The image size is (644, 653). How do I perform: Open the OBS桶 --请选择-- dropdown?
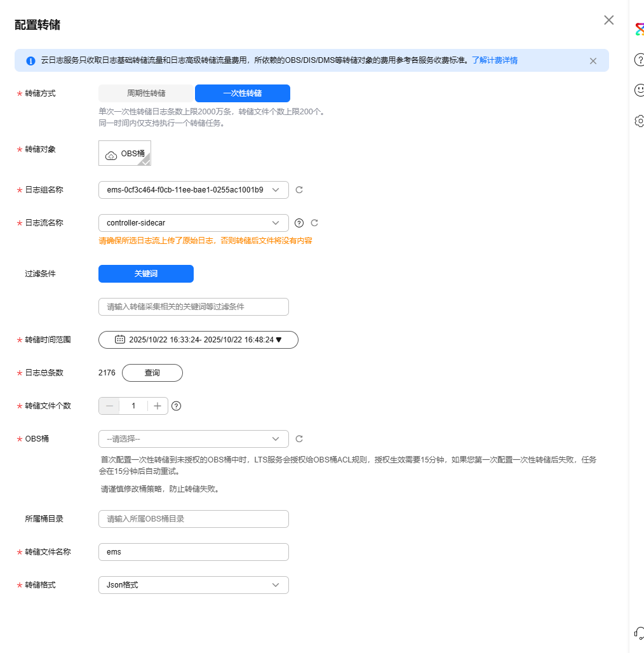coord(194,439)
